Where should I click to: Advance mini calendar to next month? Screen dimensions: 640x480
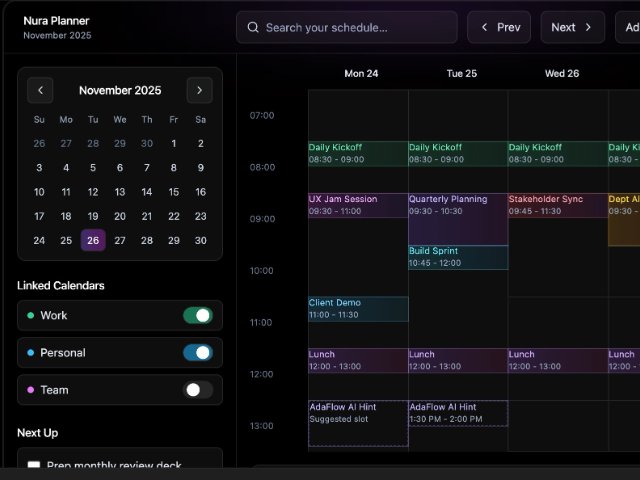pyautogui.click(x=199, y=90)
